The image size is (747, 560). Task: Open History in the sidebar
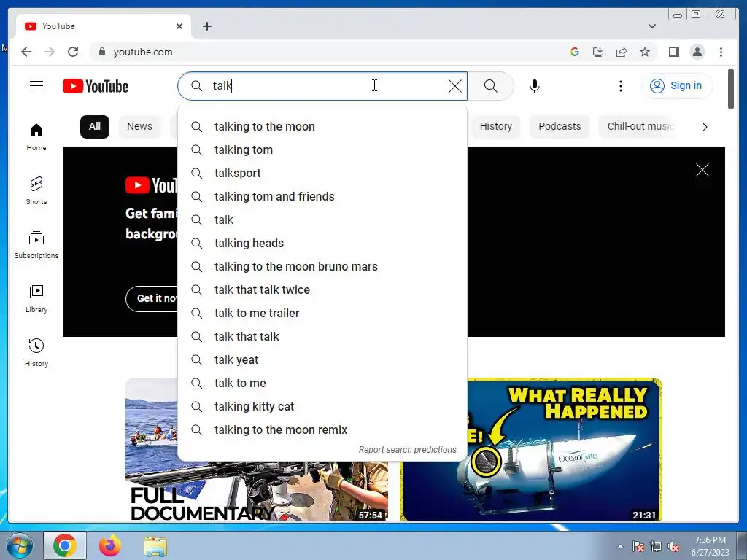pos(36,352)
